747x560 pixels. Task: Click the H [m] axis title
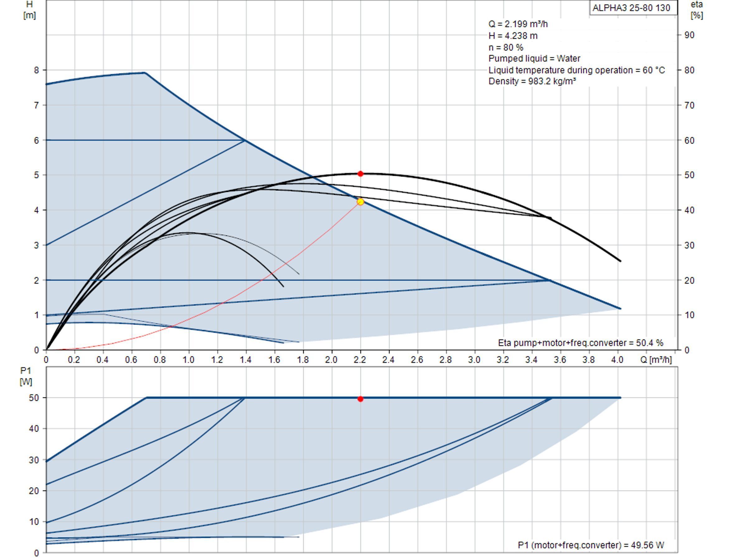[29, 10]
